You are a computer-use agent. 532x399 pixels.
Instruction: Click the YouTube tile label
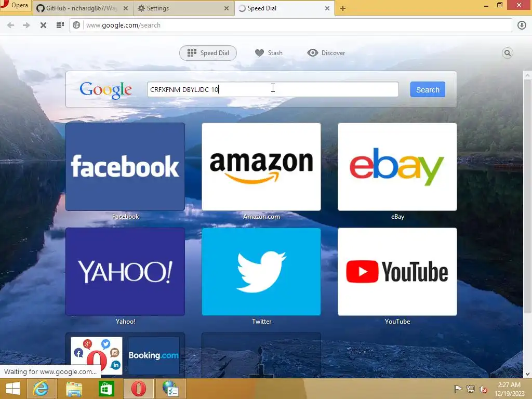pos(397,321)
